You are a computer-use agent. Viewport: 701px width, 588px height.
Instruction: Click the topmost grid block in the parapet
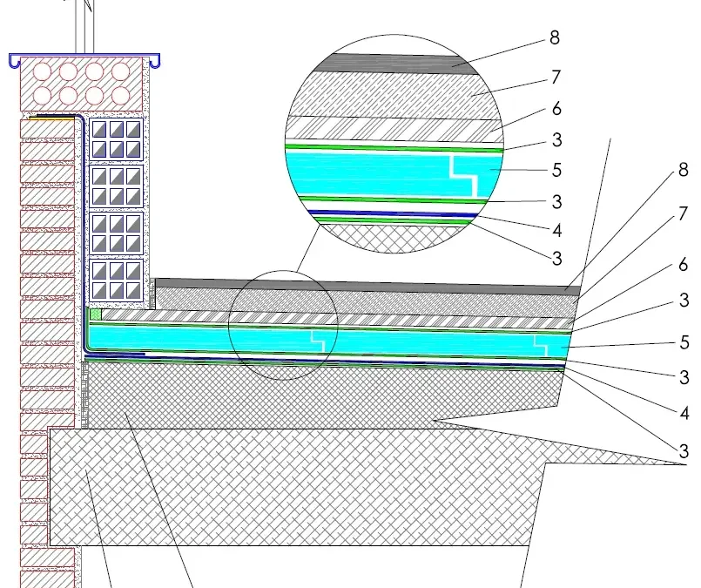click(x=117, y=139)
